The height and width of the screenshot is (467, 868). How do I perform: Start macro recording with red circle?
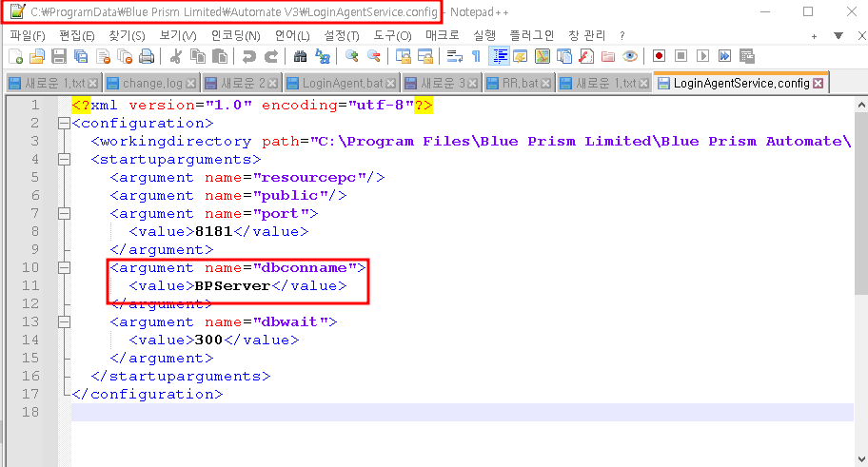click(659, 56)
